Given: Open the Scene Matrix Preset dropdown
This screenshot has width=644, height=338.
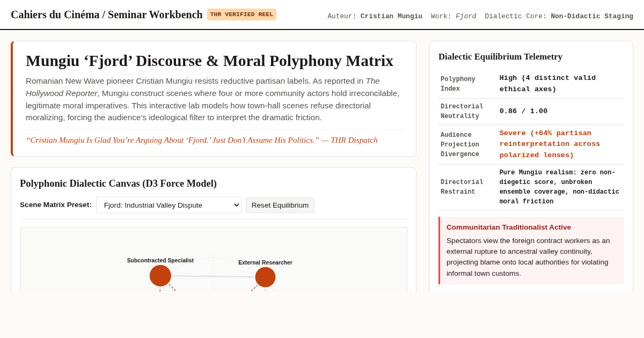Looking at the screenshot, I should click(169, 205).
